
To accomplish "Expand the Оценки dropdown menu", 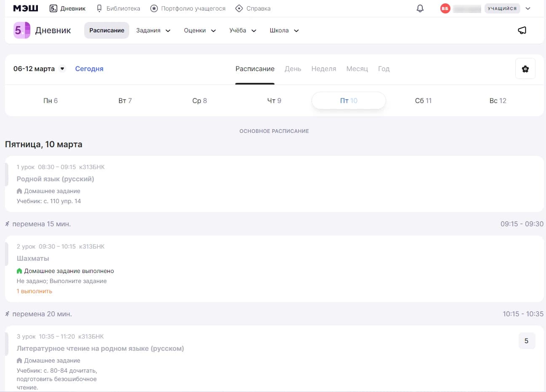I will click(x=200, y=30).
